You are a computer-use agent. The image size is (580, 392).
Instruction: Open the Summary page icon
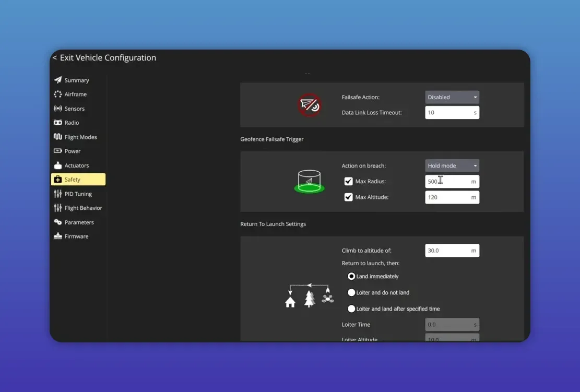(58, 80)
